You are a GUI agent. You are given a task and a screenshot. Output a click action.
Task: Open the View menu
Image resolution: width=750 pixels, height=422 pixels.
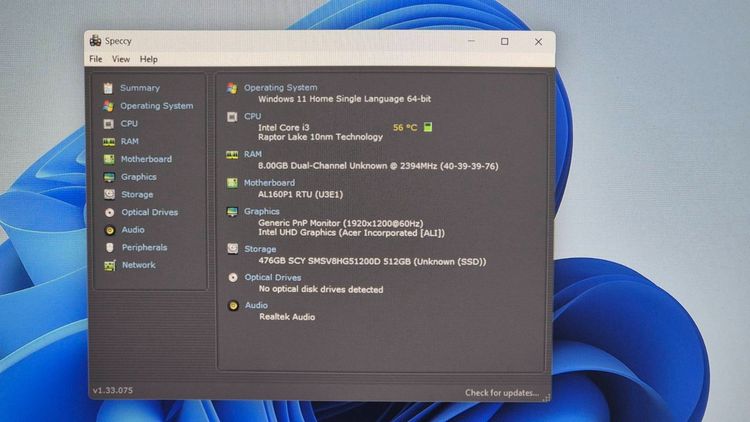[x=121, y=59]
